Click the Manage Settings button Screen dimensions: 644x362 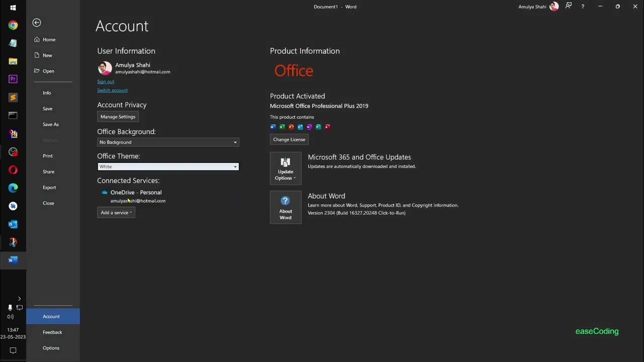118,117
